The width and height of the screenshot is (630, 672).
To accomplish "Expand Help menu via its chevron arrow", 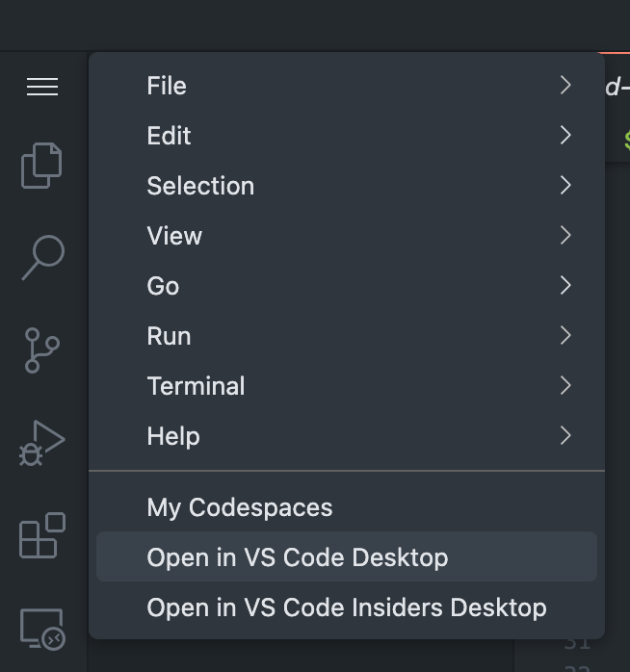I will (x=565, y=436).
